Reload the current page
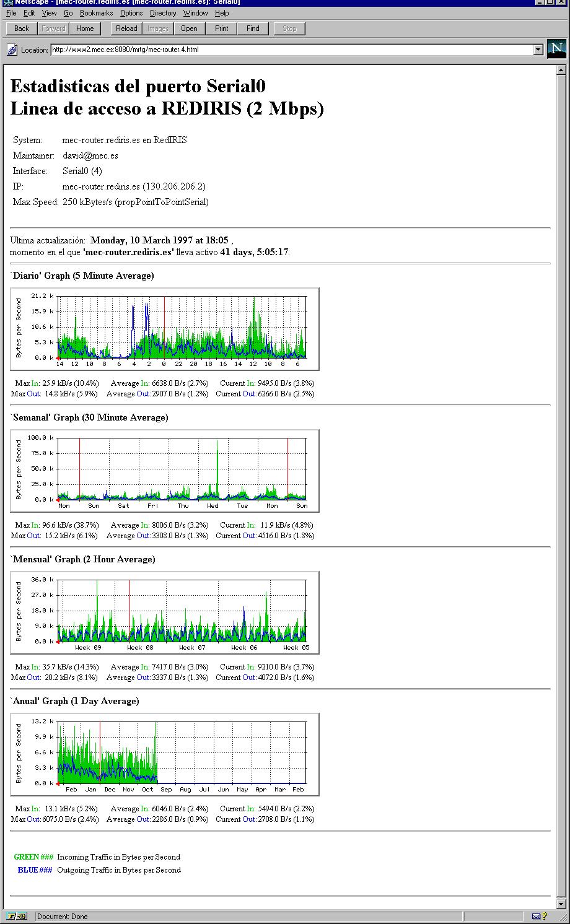 pyautogui.click(x=126, y=28)
